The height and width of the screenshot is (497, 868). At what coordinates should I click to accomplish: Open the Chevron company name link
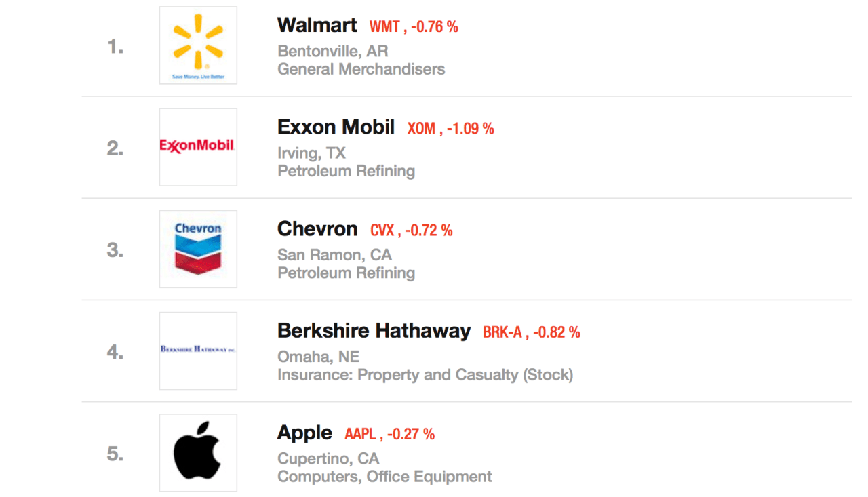tap(317, 229)
